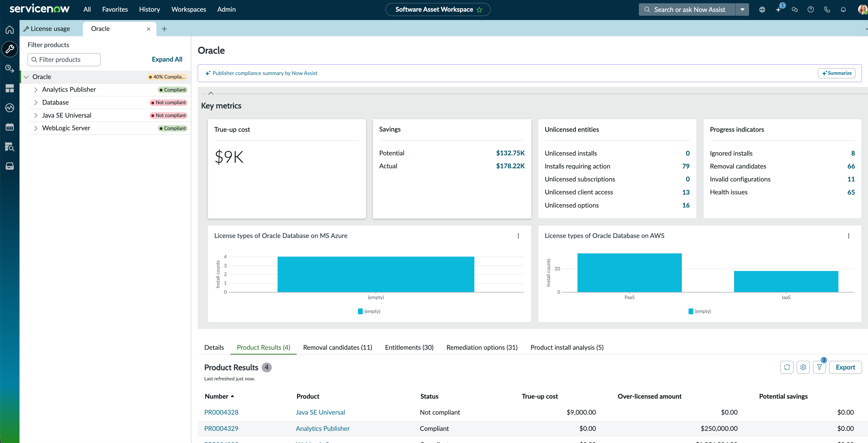Expand the WebLogic Server tree node
Image resolution: width=868 pixels, height=443 pixels.
point(36,128)
